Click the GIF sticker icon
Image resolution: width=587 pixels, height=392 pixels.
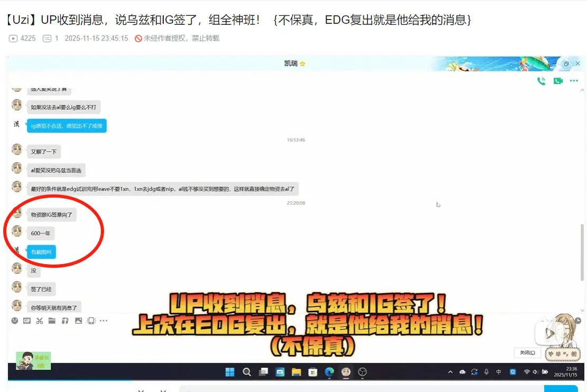click(27, 321)
